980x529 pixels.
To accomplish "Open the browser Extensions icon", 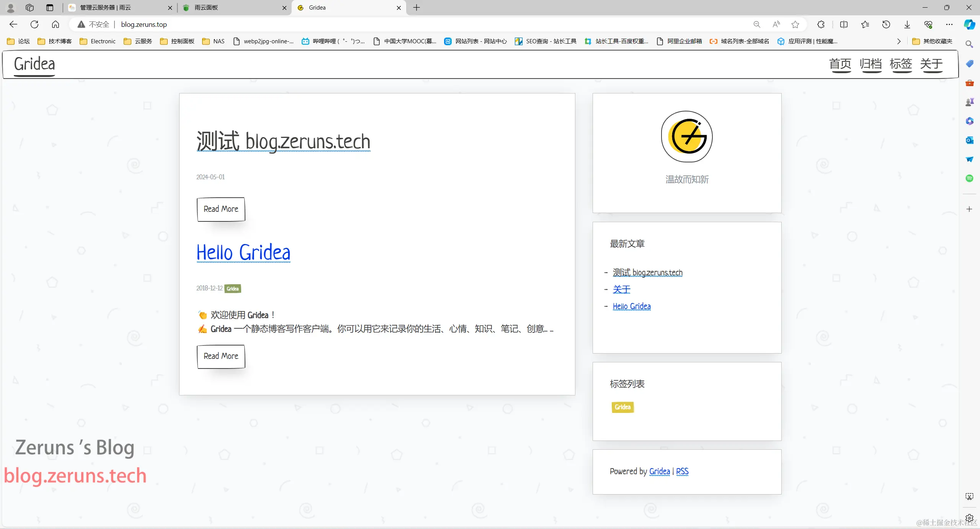I will tap(821, 25).
